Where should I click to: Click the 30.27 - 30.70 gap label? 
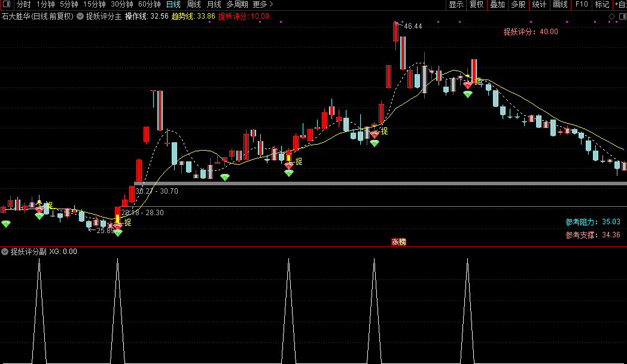[157, 191]
